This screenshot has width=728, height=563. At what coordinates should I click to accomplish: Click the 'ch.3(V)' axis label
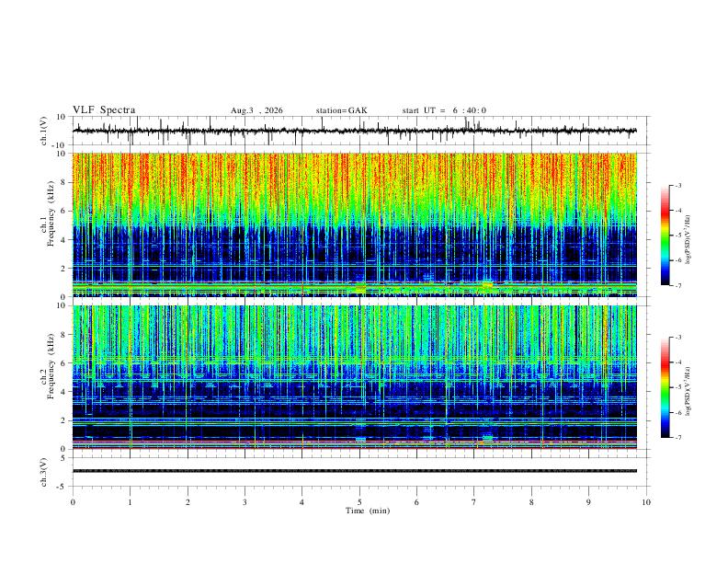tap(44, 472)
